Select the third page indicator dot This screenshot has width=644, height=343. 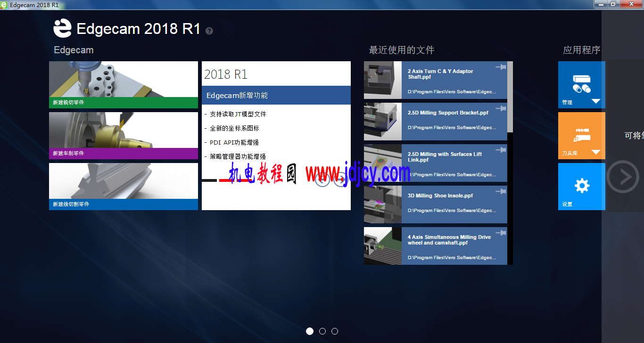(335, 331)
